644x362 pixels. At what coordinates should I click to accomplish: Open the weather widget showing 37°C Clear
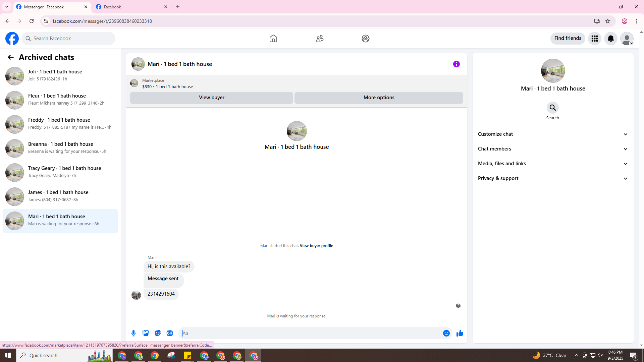point(549,355)
